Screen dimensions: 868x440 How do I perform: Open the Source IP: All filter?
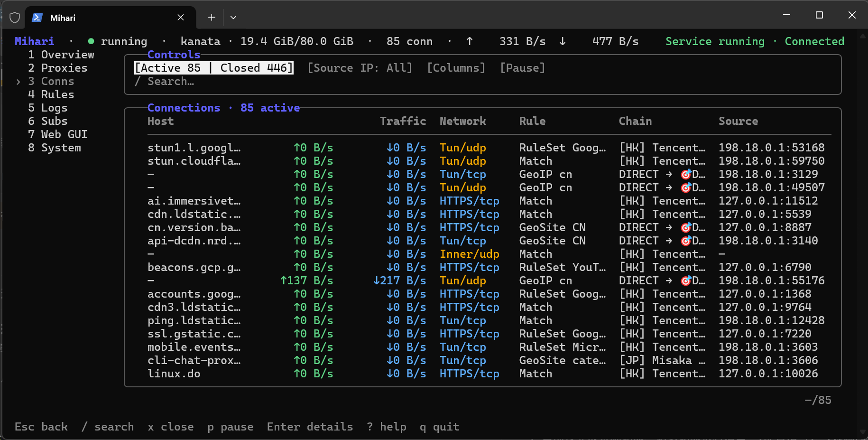pos(360,68)
